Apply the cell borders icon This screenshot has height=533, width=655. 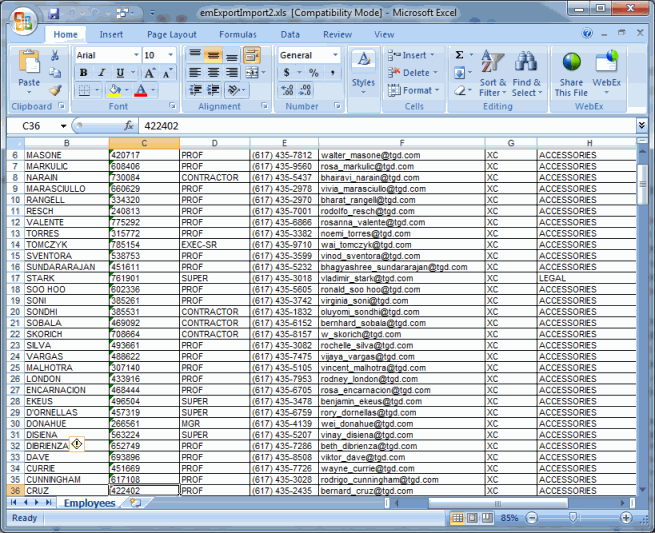tap(84, 90)
